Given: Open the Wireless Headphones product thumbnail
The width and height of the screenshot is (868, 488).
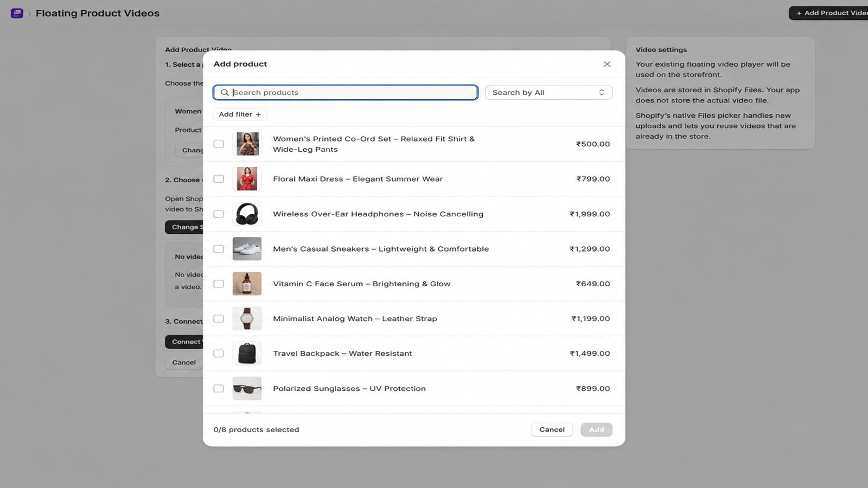Looking at the screenshot, I should click(247, 214).
